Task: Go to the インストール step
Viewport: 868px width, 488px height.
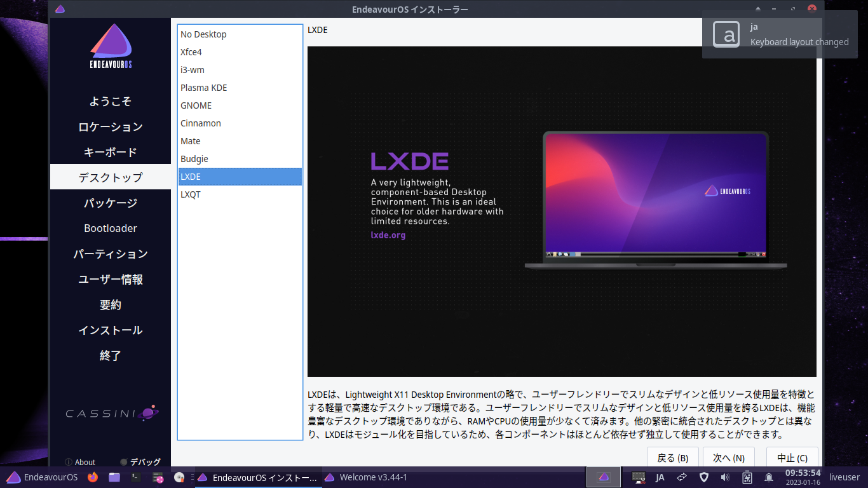Action: 111,330
